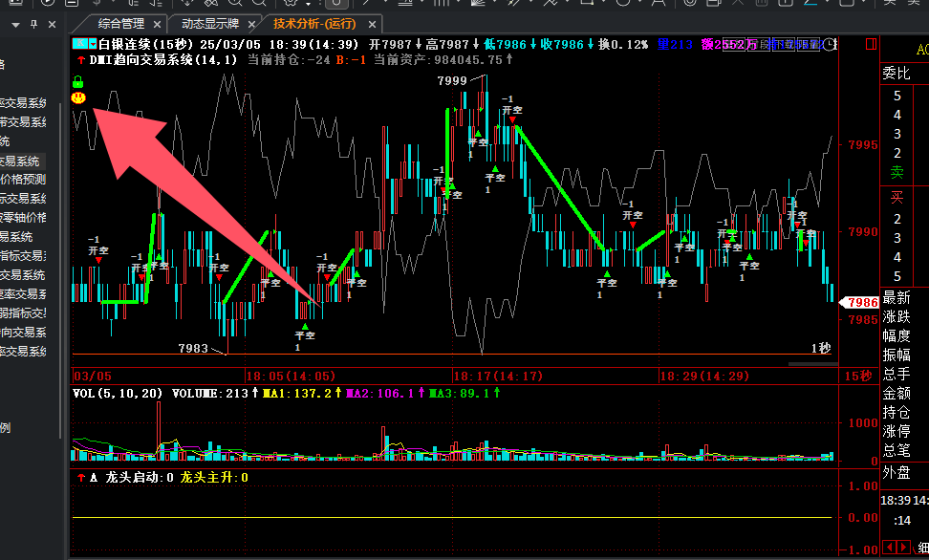The image size is (929, 560).
Task: Click the green lock icon on chart
Action: pyautogui.click(x=78, y=83)
